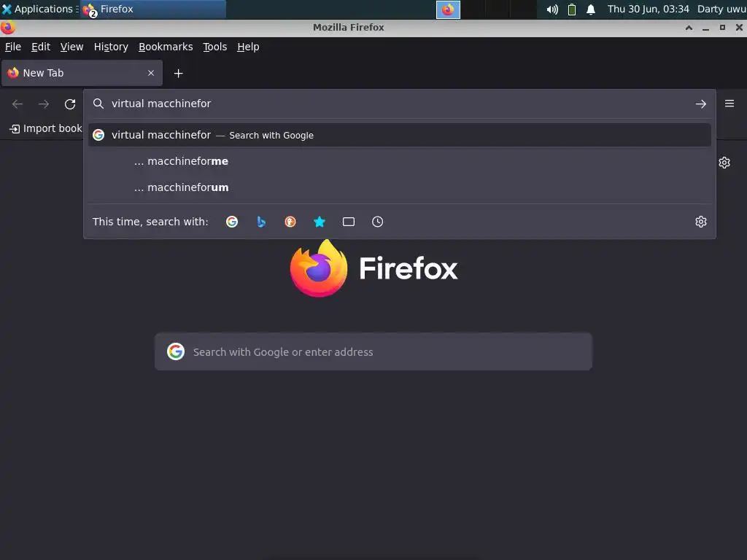Go forward one page
The image size is (747, 560).
tap(44, 104)
